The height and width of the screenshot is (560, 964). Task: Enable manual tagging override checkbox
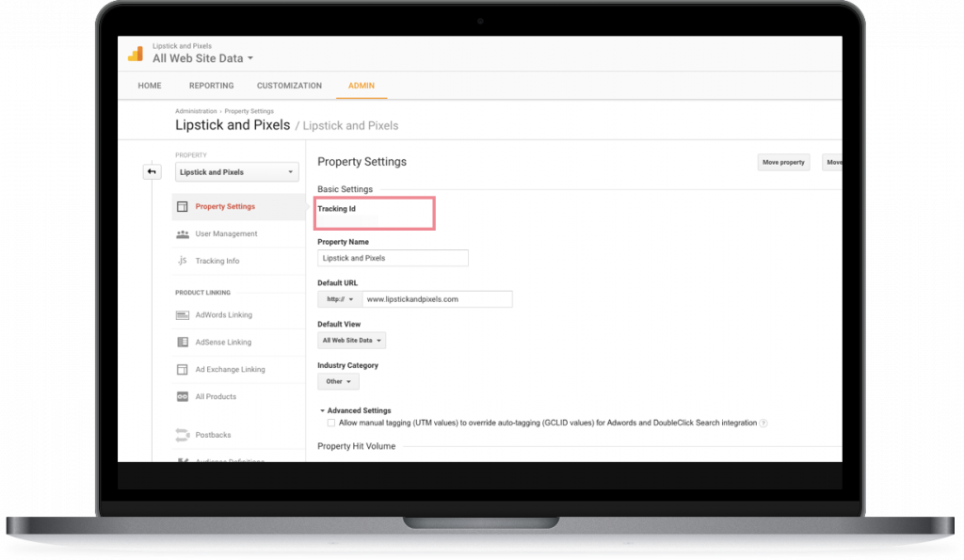[331, 423]
